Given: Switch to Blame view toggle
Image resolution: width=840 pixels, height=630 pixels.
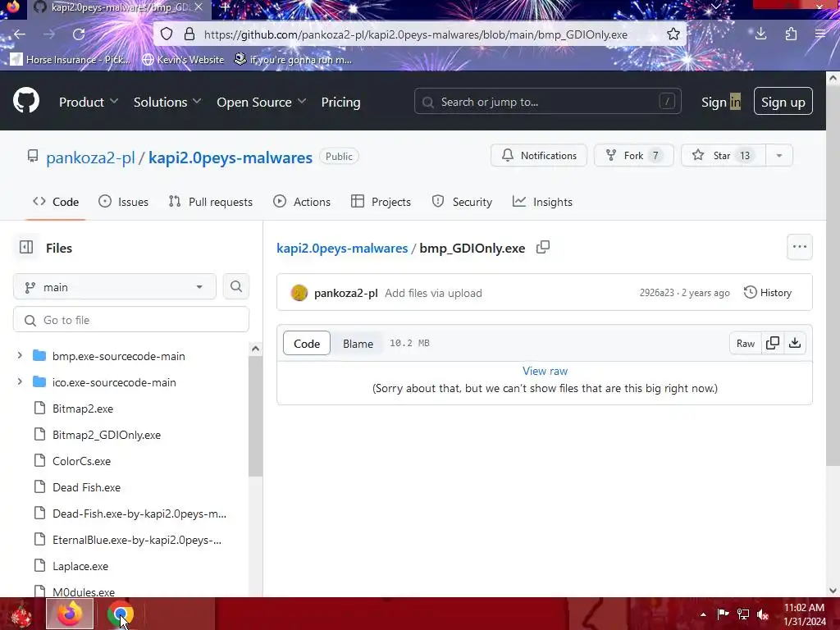Looking at the screenshot, I should (x=358, y=344).
